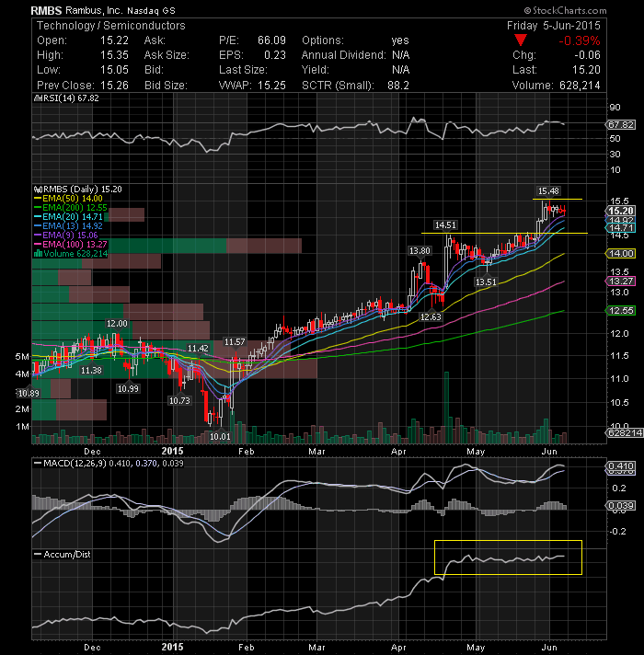Click the red down-triangle change indicator
The height and width of the screenshot is (655, 644).
tap(521, 40)
